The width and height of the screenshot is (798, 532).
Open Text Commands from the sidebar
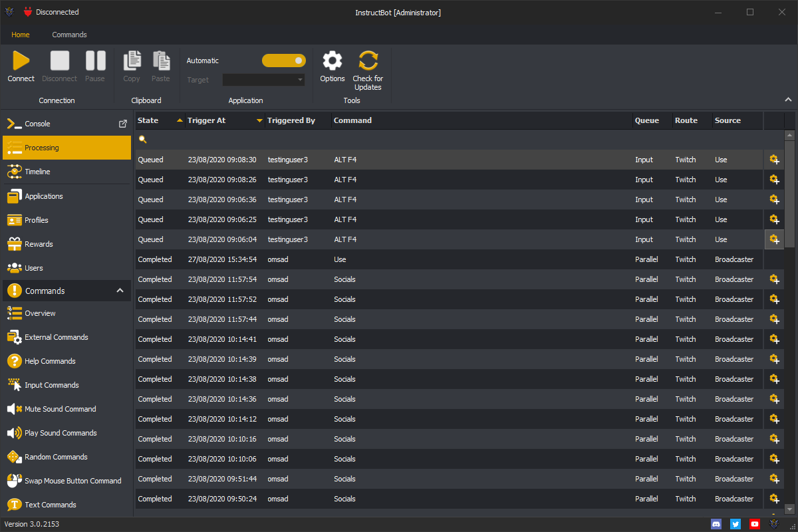[66, 505]
